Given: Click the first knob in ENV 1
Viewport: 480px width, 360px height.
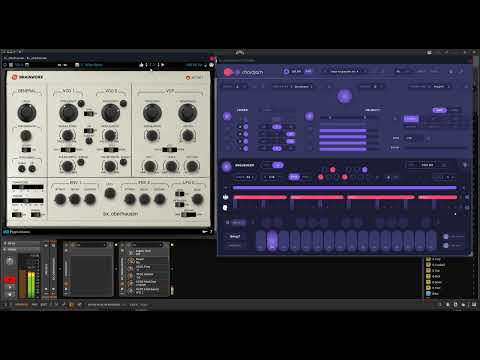Looking at the screenshot, I should click(60, 199).
